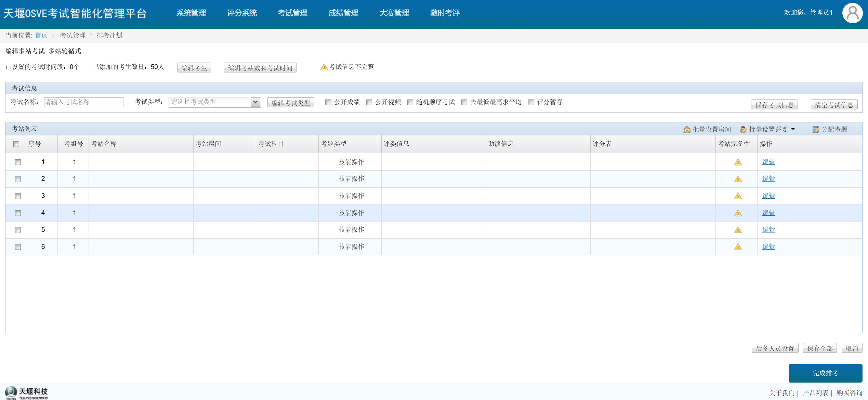Click the 评委信息 column header
This screenshot has width=868, height=400.
[433, 144]
